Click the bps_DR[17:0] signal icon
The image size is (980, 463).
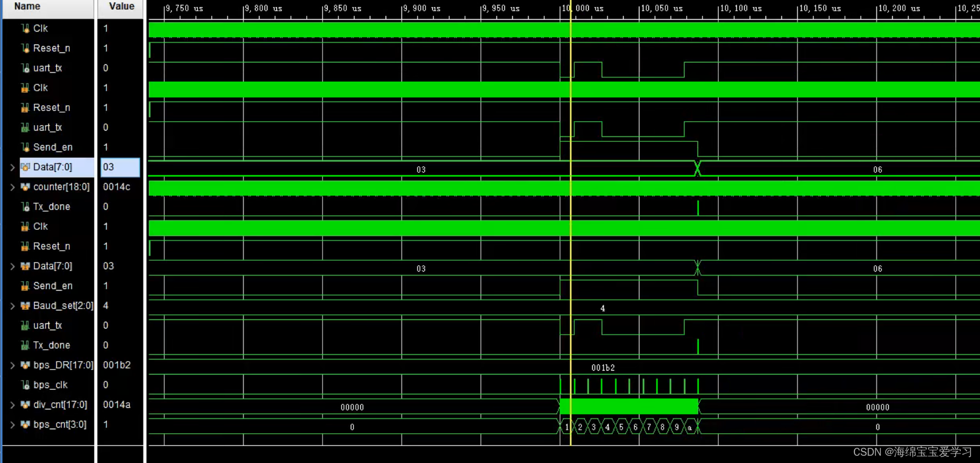pos(25,365)
